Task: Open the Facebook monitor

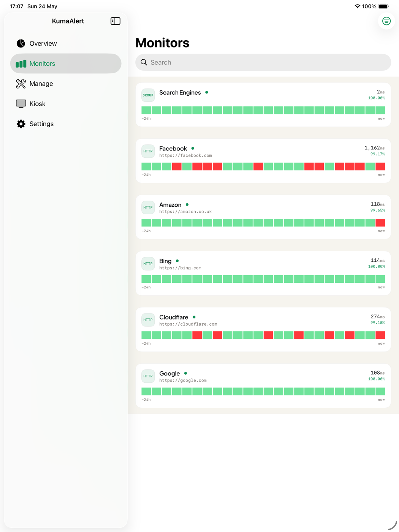Action: pos(263,161)
